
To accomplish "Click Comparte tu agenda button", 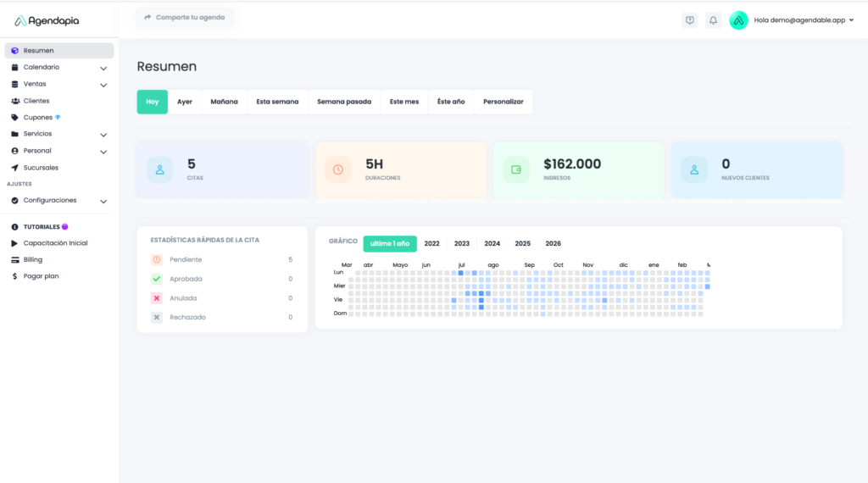I will pos(184,17).
